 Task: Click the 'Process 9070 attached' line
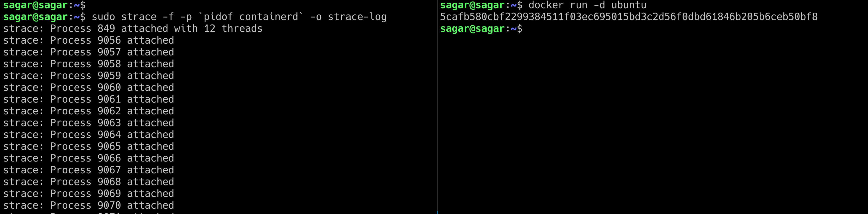(x=89, y=205)
